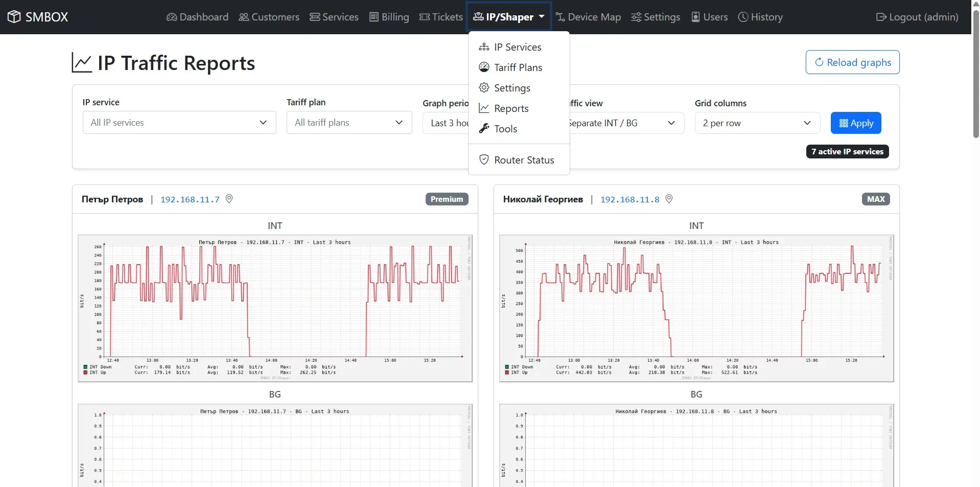Select Router Status from dropdown menu

click(x=519, y=160)
